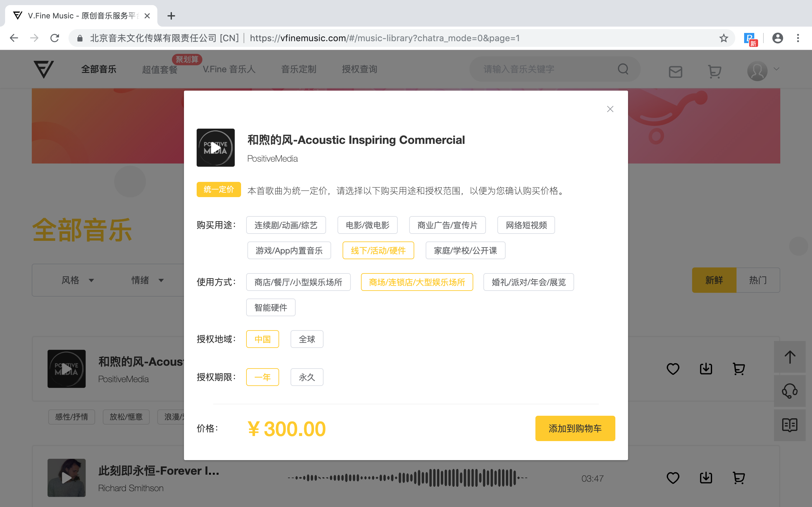812x507 pixels.
Task: Seek within Forever track waveform
Action: [407, 478]
